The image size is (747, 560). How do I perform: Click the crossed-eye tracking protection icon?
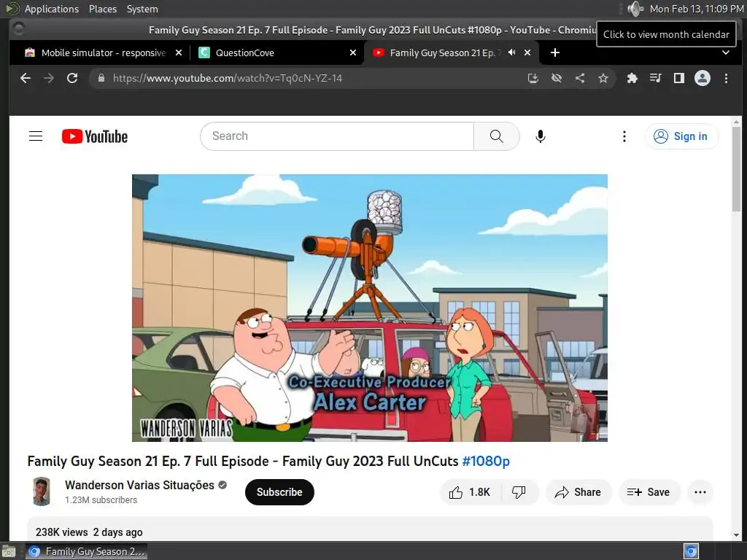[x=557, y=78]
